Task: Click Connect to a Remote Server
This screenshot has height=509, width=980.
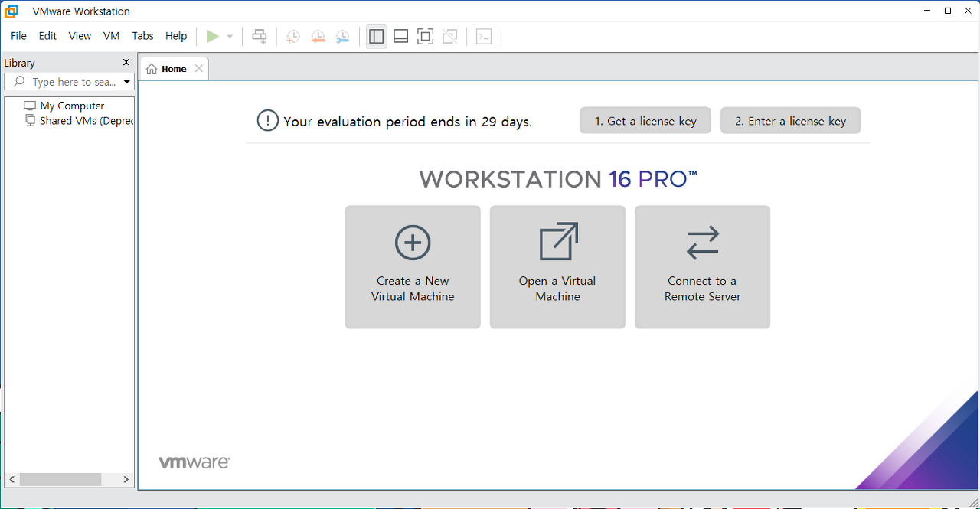Action: (x=702, y=267)
